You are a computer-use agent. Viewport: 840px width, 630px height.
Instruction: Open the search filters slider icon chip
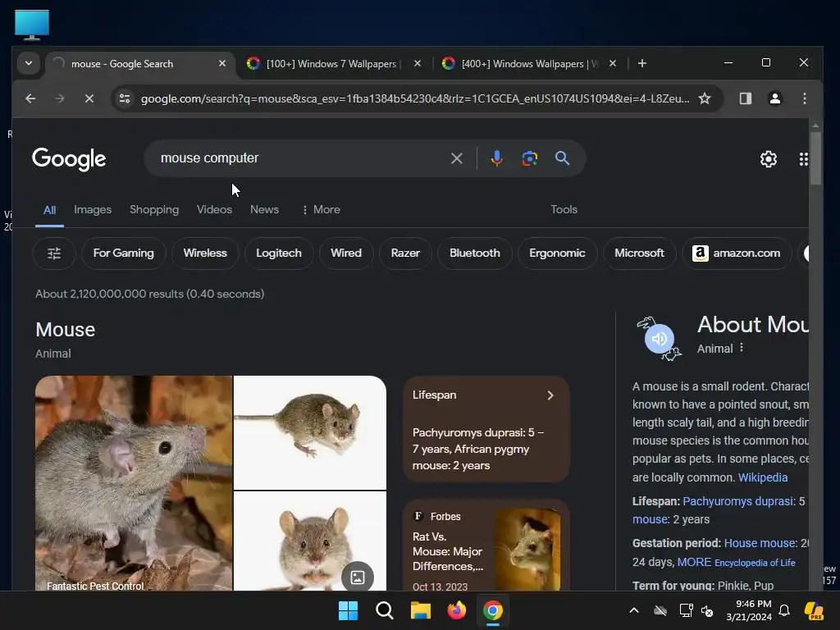point(54,253)
